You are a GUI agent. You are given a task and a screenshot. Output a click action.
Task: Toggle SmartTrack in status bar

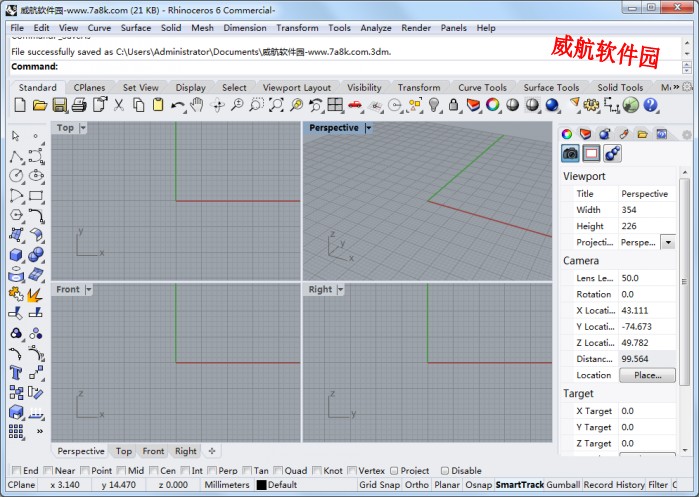click(x=519, y=485)
